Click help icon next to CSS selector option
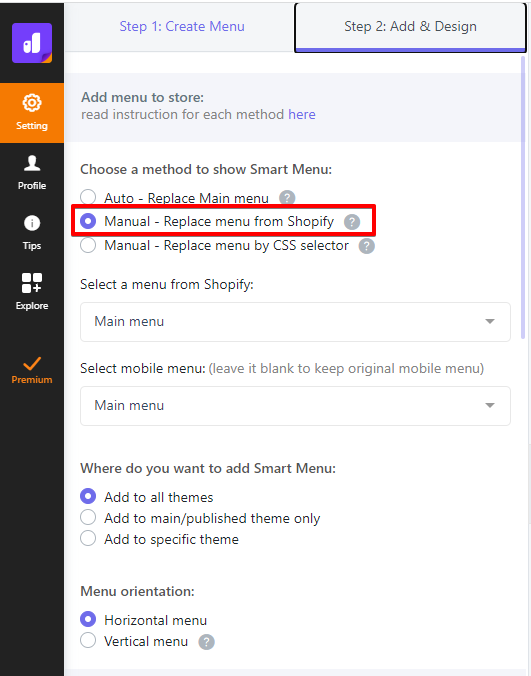 [367, 246]
